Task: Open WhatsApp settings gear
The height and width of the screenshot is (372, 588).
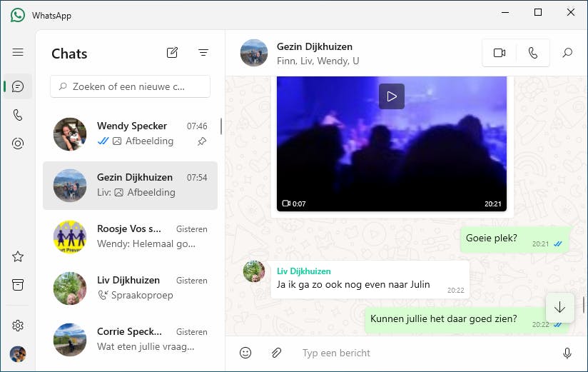Action: pos(18,326)
